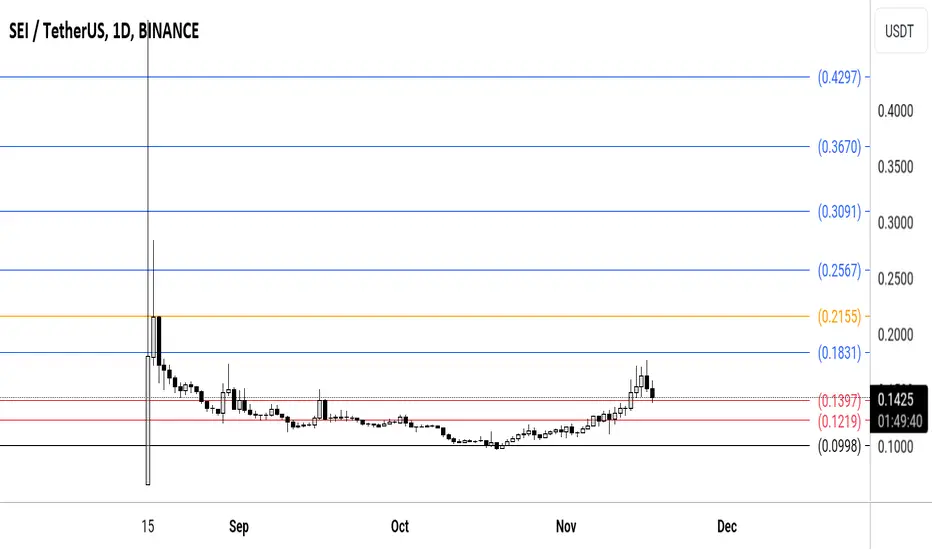Select the (0.3091) level label
Screen dimensions: 932x550
[839, 212]
